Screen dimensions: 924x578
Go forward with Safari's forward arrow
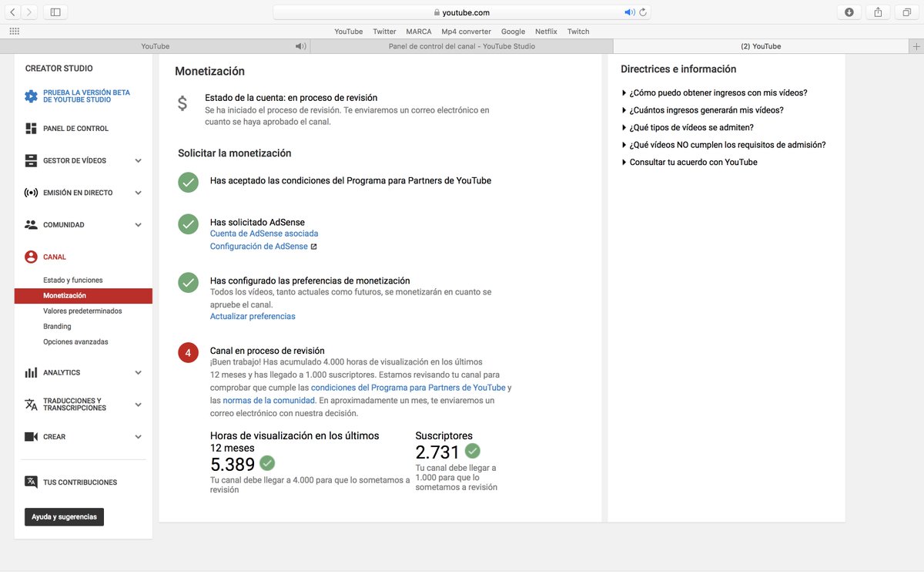pos(29,12)
